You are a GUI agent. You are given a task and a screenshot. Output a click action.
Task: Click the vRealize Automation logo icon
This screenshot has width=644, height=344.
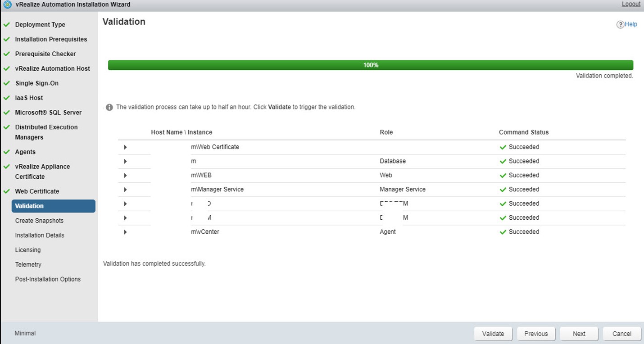7,5
